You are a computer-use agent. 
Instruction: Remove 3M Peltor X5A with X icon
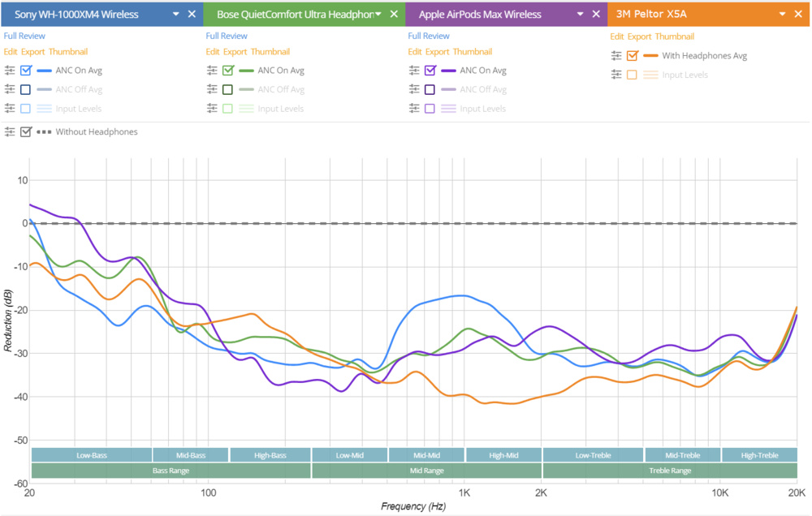[798, 15]
